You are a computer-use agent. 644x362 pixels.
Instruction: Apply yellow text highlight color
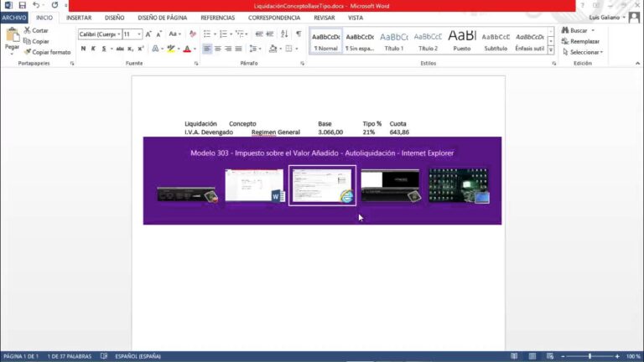click(171, 49)
